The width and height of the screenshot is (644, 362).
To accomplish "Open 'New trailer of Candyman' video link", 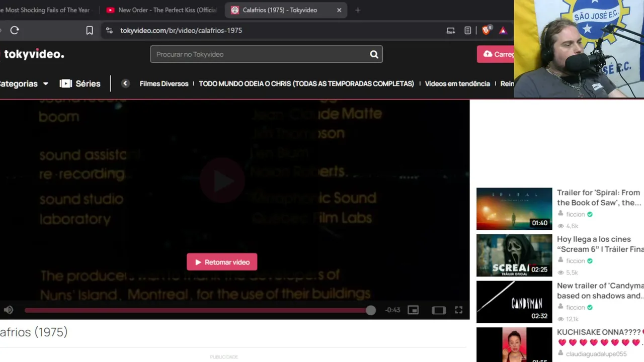I will click(x=600, y=291).
